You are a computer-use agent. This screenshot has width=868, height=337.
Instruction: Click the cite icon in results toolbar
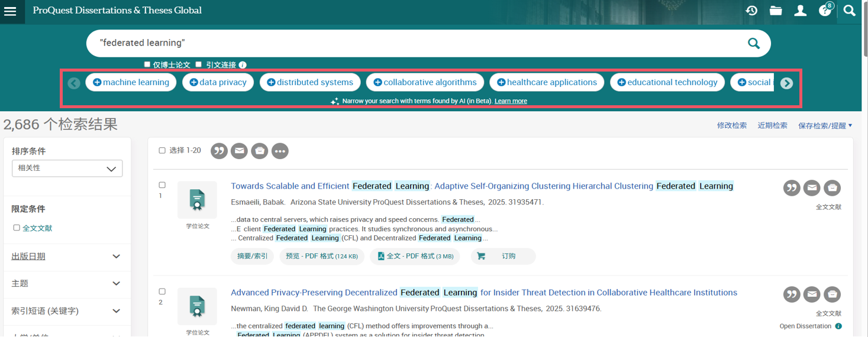pyautogui.click(x=220, y=151)
